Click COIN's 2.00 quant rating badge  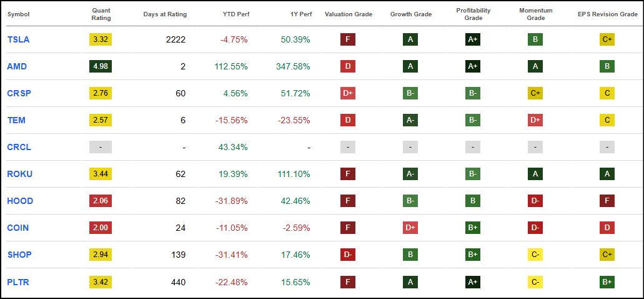[101, 228]
